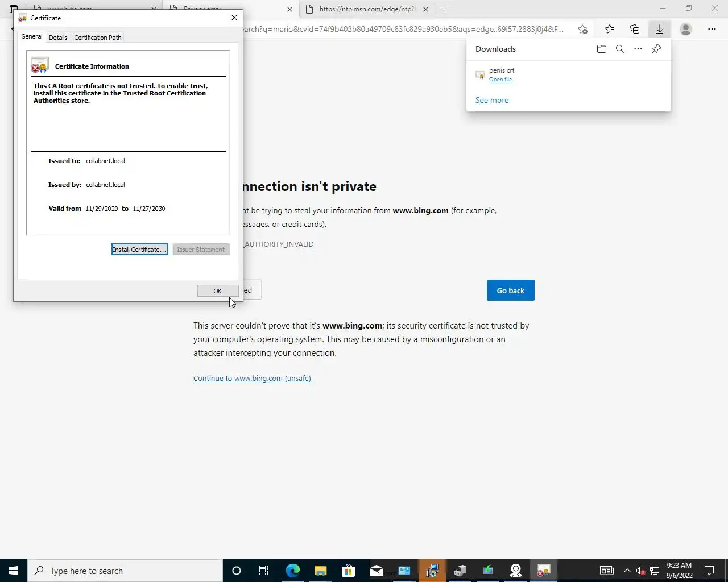
Task: Open Cortana circle on taskbar
Action: pyautogui.click(x=237, y=571)
